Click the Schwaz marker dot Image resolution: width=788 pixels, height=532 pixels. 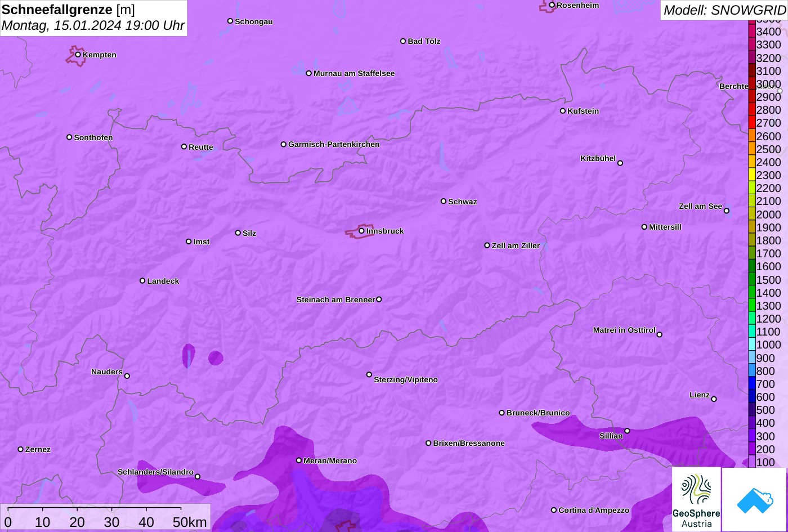(444, 201)
